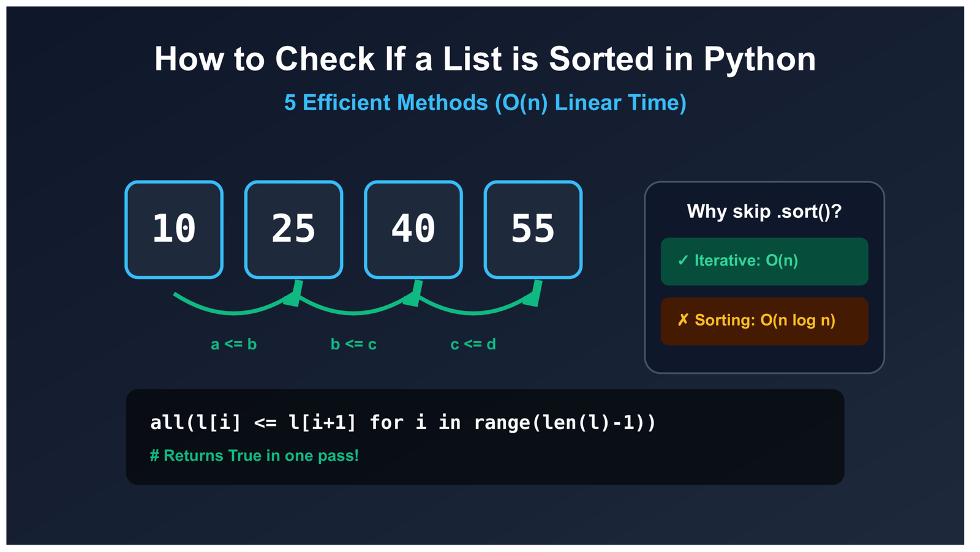Expand the 'b <= c' comparison detail
This screenshot has width=980, height=552.
354,344
